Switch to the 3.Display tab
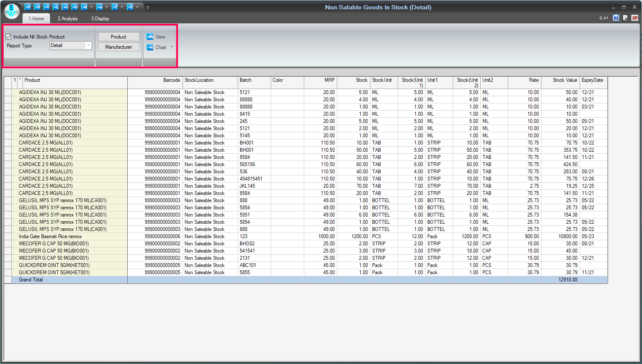 point(100,19)
